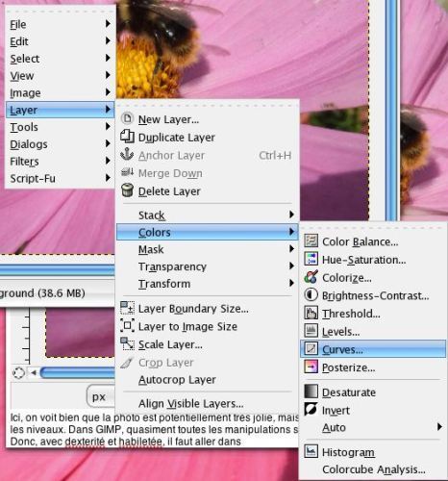448x481 pixels.
Task: Click the scrollbar left arrow
Action: pyautogui.click(x=33, y=372)
